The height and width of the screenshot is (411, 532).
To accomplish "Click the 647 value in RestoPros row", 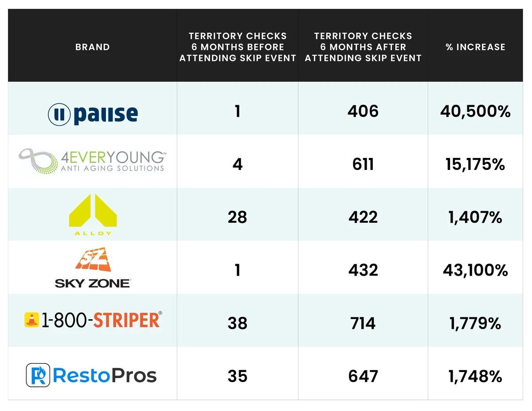I will coord(363,376).
